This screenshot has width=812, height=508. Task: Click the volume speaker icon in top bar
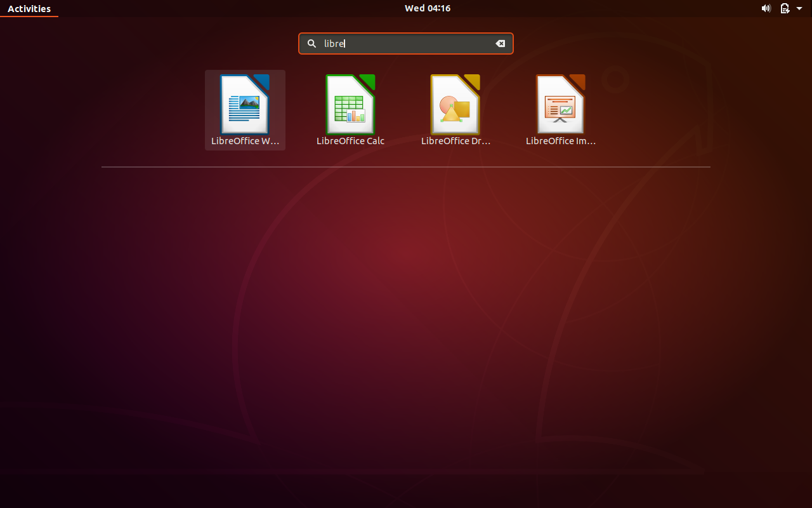coord(766,8)
